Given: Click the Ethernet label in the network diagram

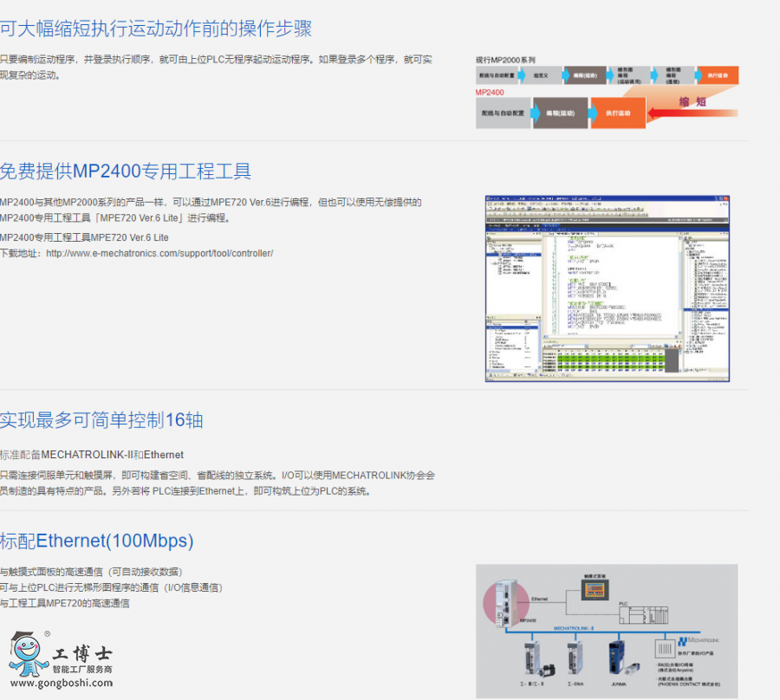Looking at the screenshot, I should click(x=539, y=600).
